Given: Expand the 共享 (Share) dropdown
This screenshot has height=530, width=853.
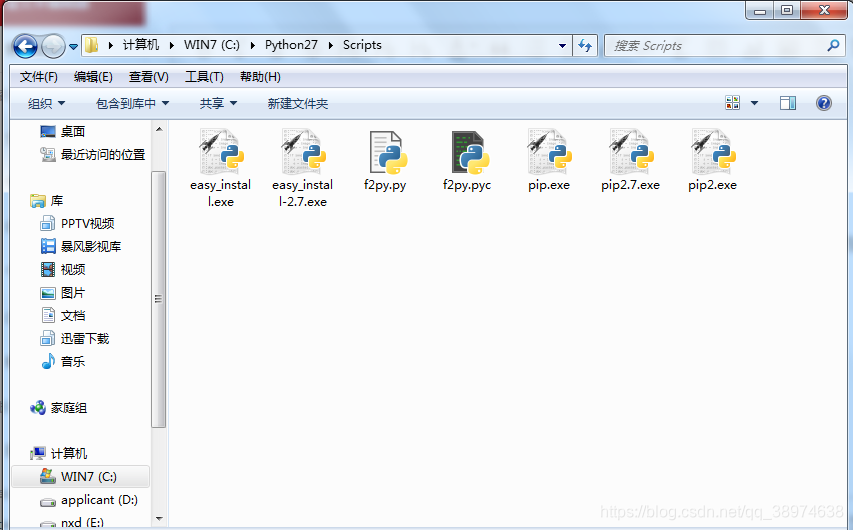Looking at the screenshot, I should point(218,103).
